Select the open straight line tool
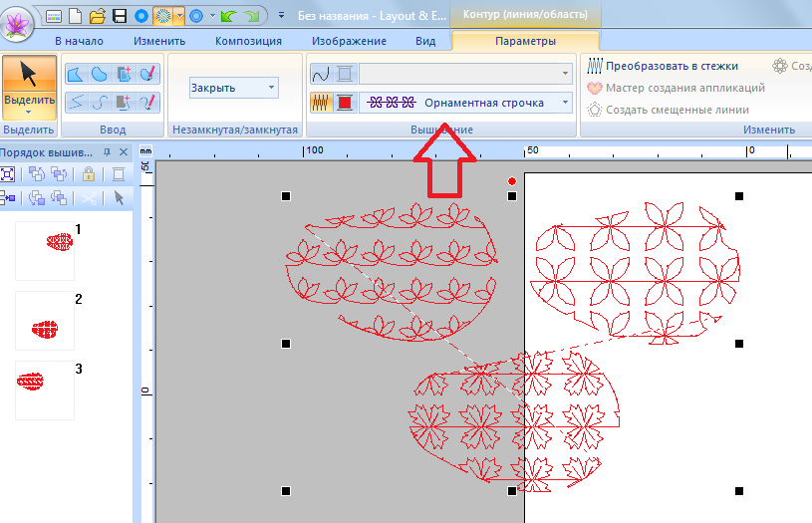This screenshot has width=812, height=523. coord(76,103)
